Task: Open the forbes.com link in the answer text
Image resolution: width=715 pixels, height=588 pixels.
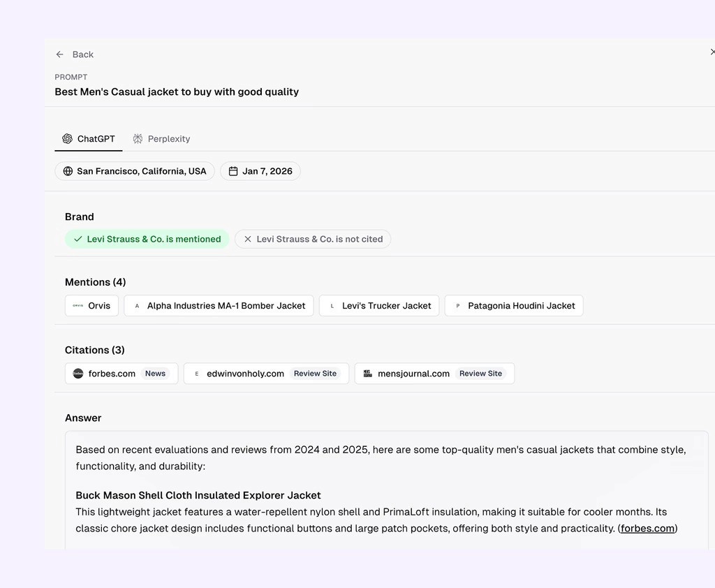Action: [x=647, y=529]
